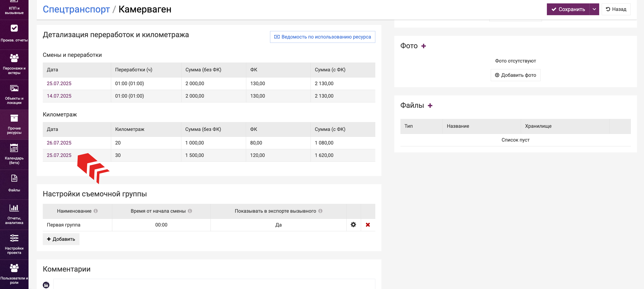Expand the Сохранить dropdown arrow
The image size is (644, 289).
[594, 9]
